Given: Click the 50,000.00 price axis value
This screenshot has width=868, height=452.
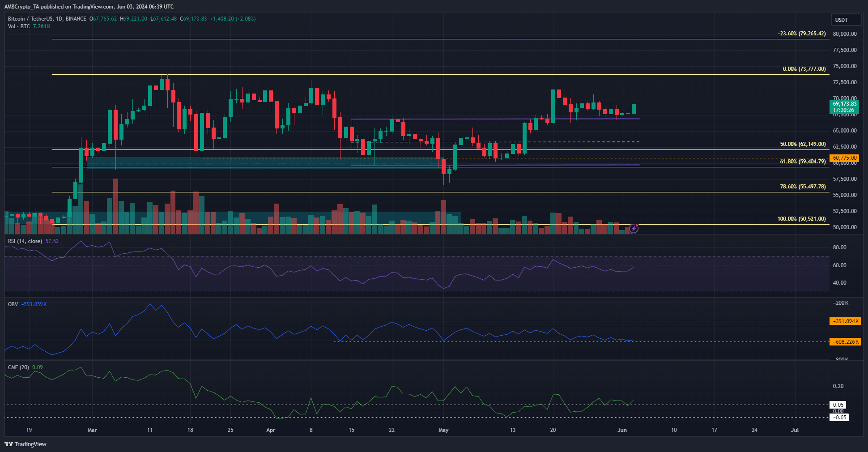Looking at the screenshot, I should point(845,227).
